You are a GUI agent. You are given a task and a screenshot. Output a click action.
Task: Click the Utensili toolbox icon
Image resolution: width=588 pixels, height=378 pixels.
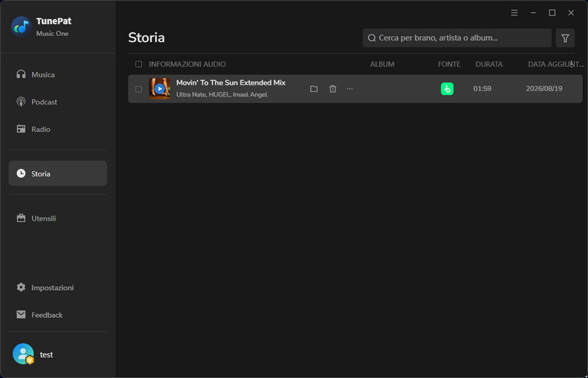pyautogui.click(x=21, y=218)
